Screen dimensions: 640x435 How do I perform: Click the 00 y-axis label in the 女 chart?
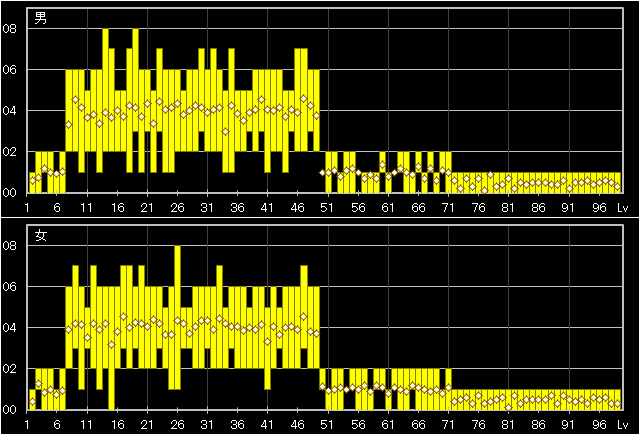click(9, 410)
